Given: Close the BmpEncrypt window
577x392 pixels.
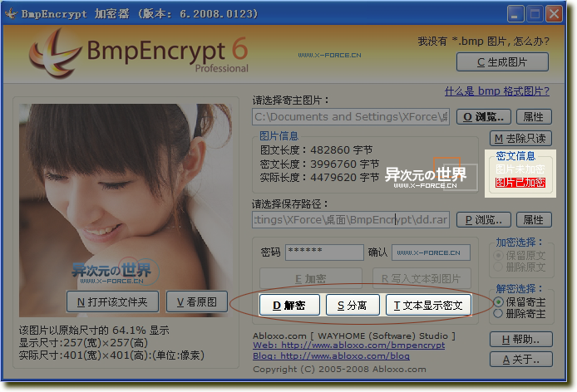Looking at the screenshot, I should click(554, 14).
